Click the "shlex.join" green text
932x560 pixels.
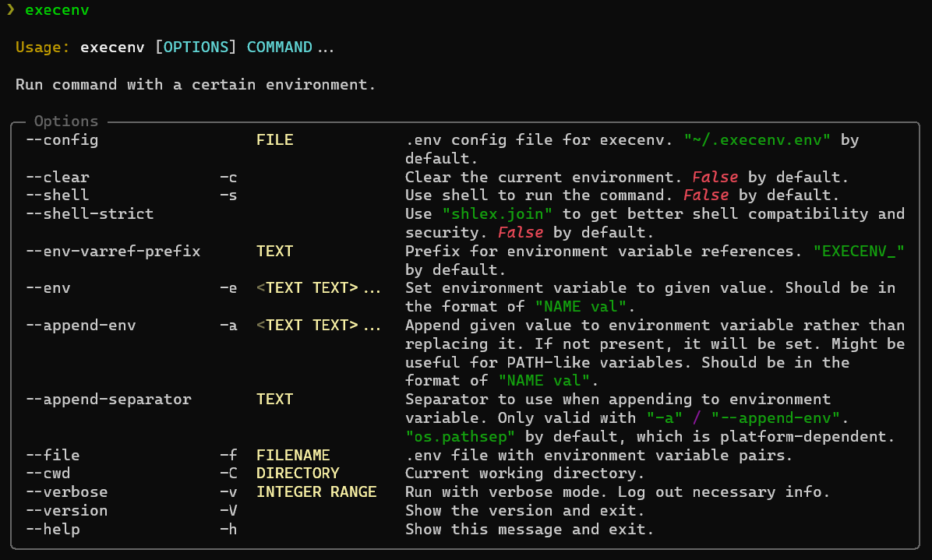498,213
